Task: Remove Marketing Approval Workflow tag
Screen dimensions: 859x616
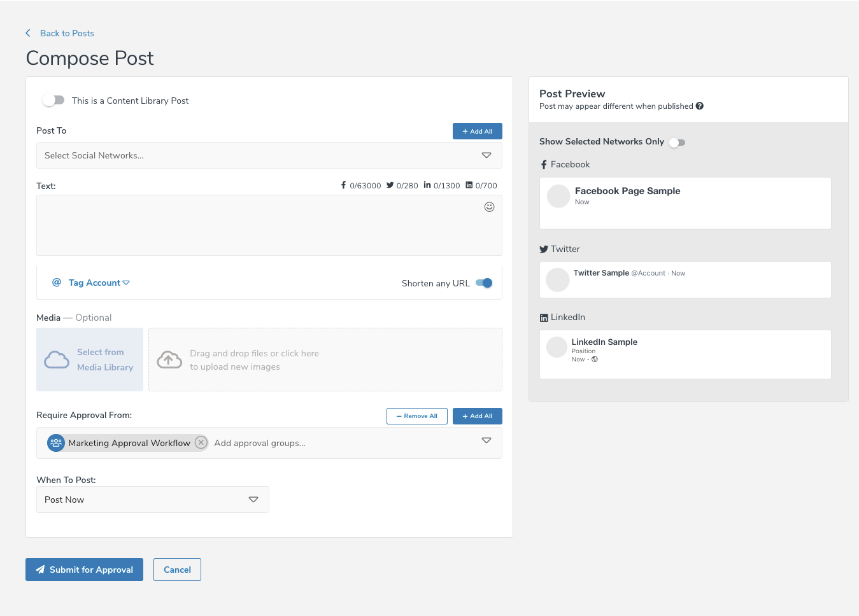Action: (x=201, y=442)
